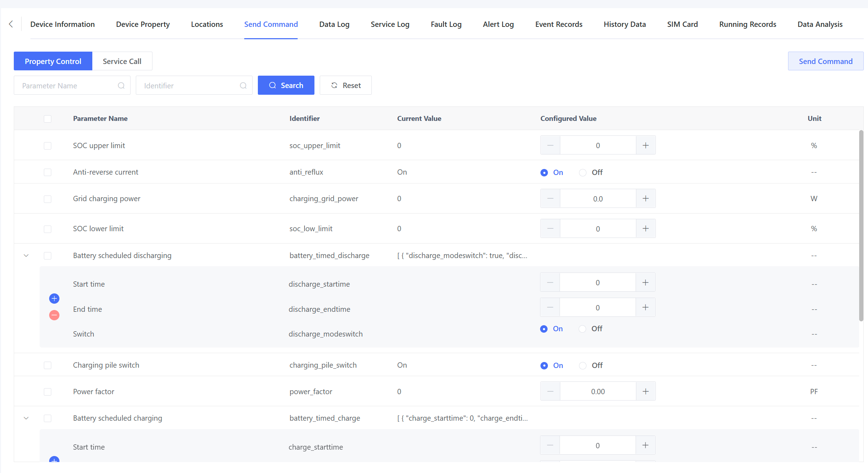The image size is (868, 473).
Task: Click the blue add row icon under discharging
Action: point(54,299)
